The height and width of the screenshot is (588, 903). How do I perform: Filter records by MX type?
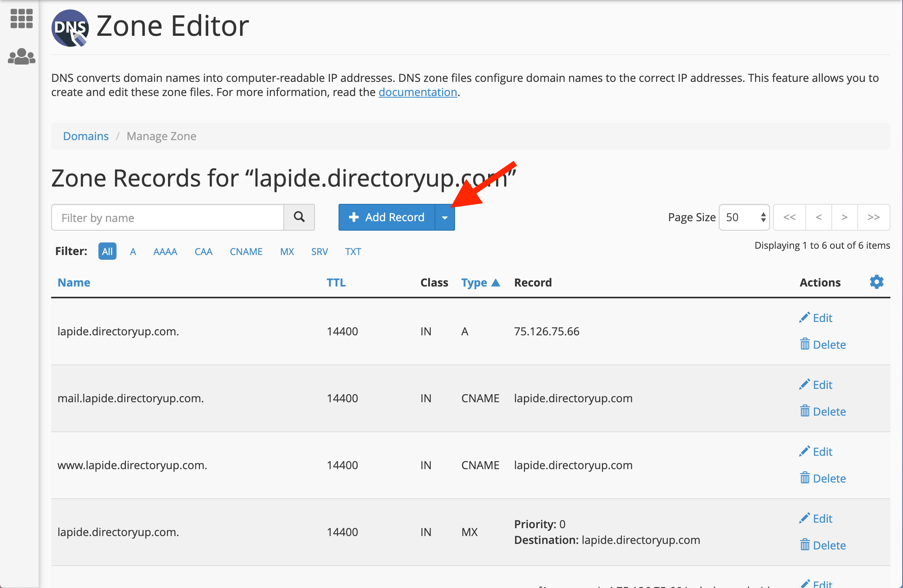tap(287, 251)
